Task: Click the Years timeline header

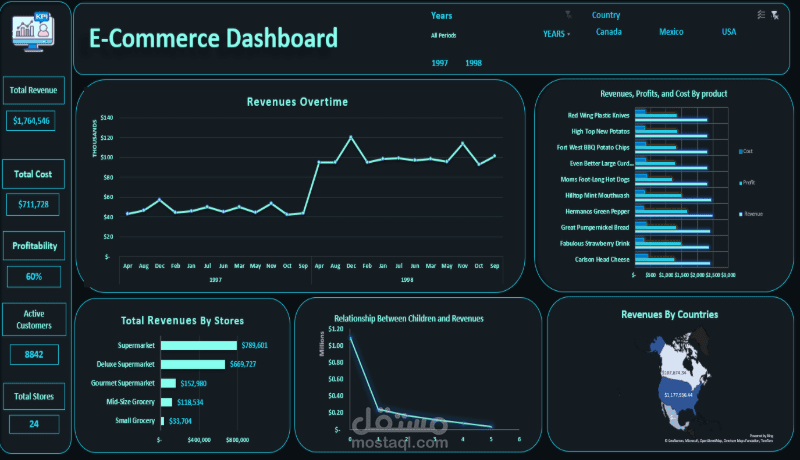Action: point(441,16)
